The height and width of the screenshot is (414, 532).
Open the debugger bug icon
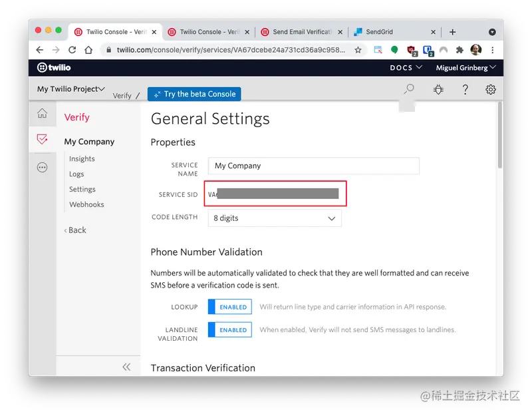[x=438, y=89]
